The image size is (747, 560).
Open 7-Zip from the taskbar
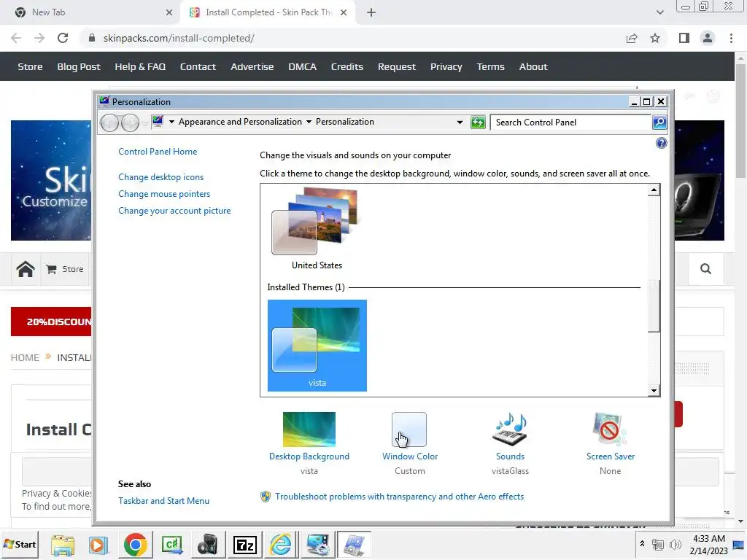[x=245, y=545]
